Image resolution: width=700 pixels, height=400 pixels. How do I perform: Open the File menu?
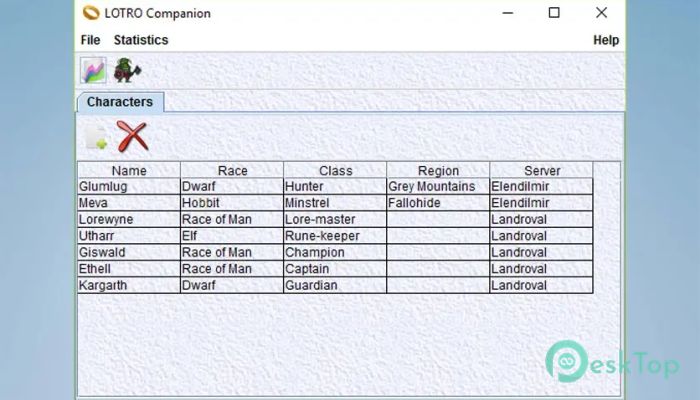(x=90, y=40)
